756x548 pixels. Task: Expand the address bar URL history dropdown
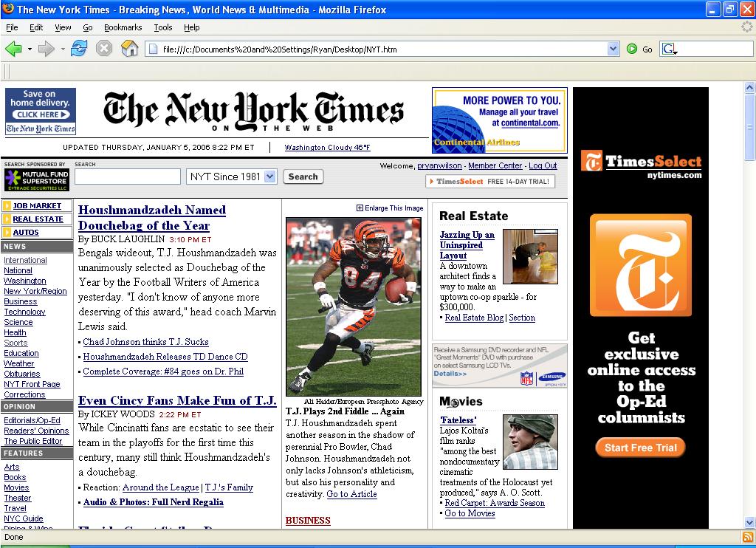pos(613,49)
